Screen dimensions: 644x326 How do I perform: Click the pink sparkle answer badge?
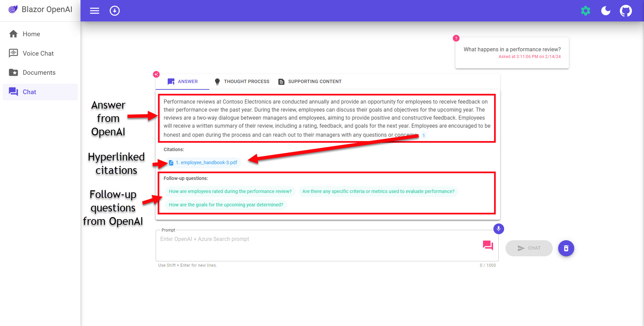click(156, 74)
